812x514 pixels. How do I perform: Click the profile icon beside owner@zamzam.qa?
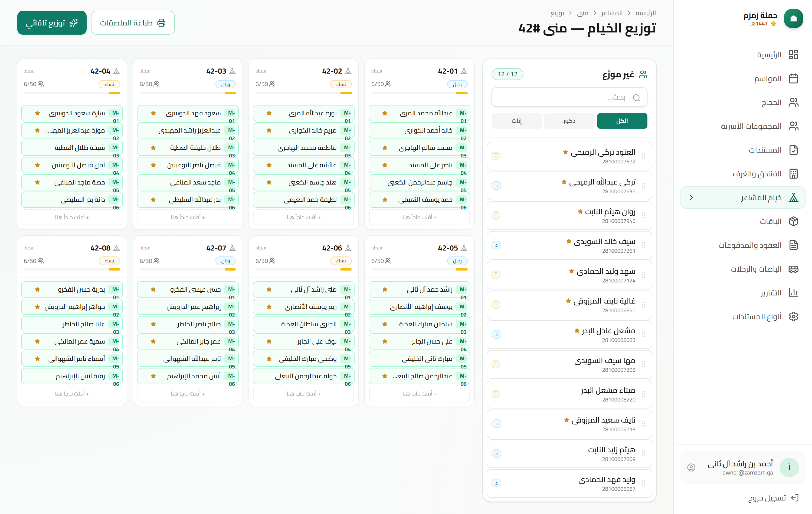(691, 467)
